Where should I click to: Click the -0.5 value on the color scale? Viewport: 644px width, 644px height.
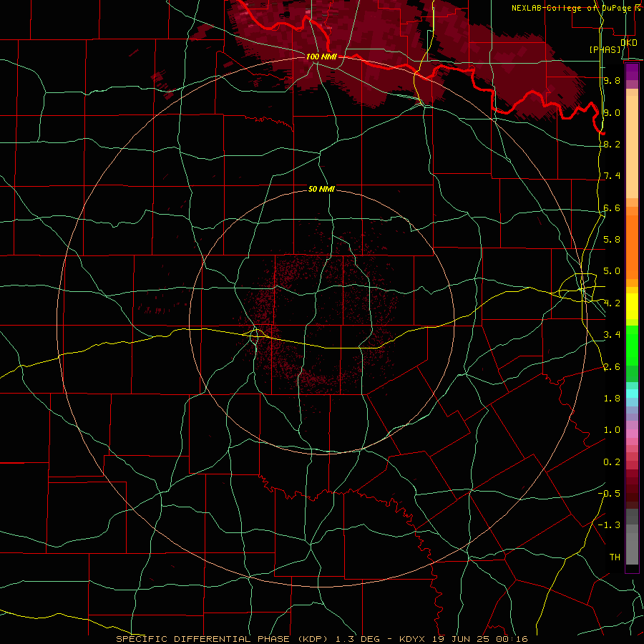pyautogui.click(x=609, y=494)
